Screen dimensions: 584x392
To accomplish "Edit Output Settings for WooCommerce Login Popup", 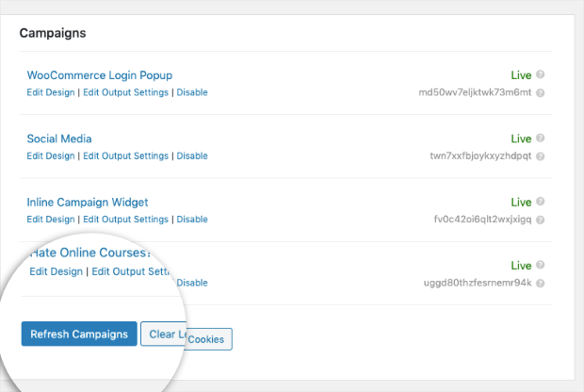I will click(125, 92).
